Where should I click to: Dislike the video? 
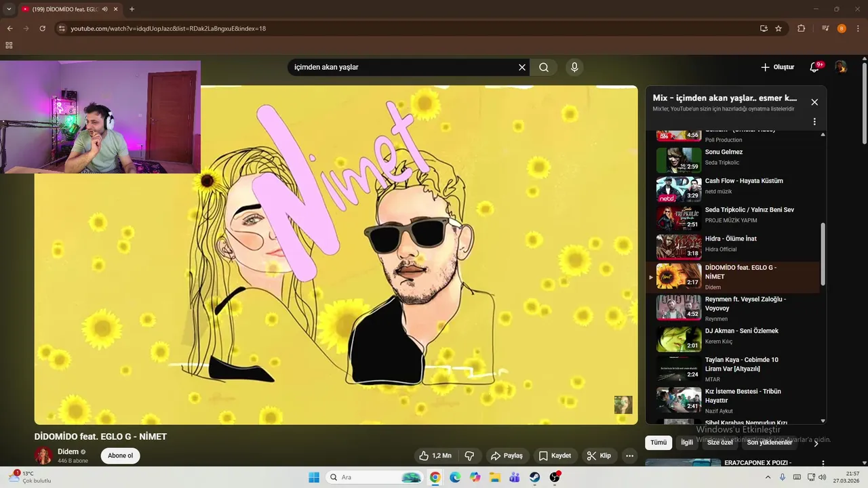tap(469, 455)
